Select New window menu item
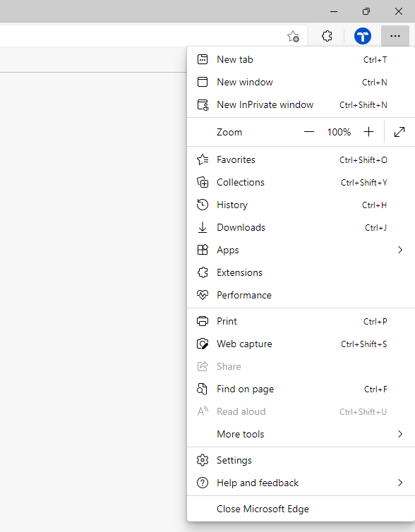 coord(301,82)
